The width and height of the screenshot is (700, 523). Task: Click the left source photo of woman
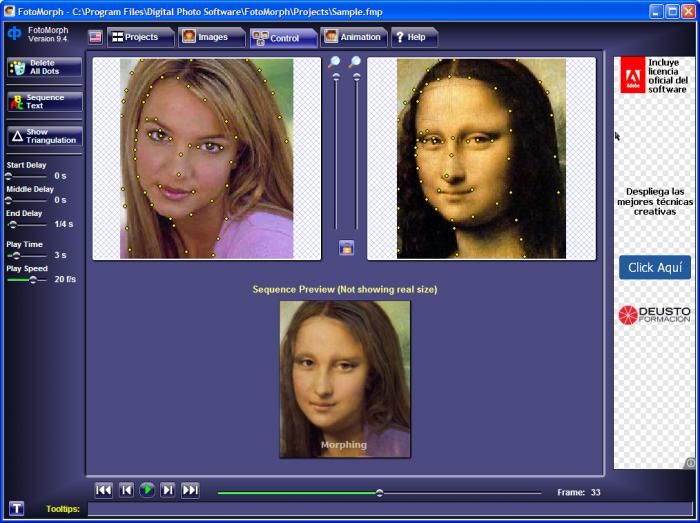207,158
